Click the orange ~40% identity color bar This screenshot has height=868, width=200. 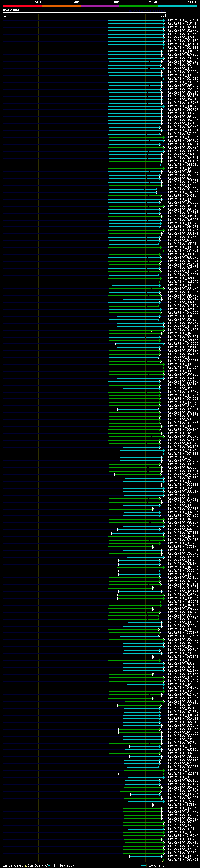(x=61, y=5)
